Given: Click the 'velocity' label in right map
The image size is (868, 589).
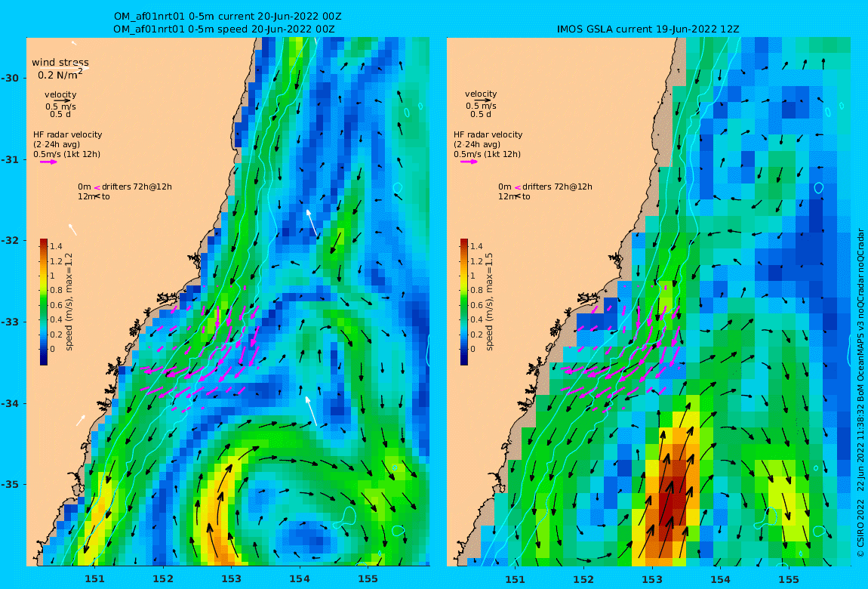Looking at the screenshot, I should click(x=481, y=94).
